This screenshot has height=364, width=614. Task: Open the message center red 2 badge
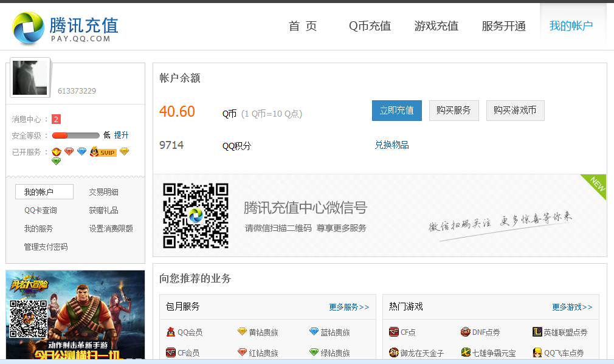(56, 119)
